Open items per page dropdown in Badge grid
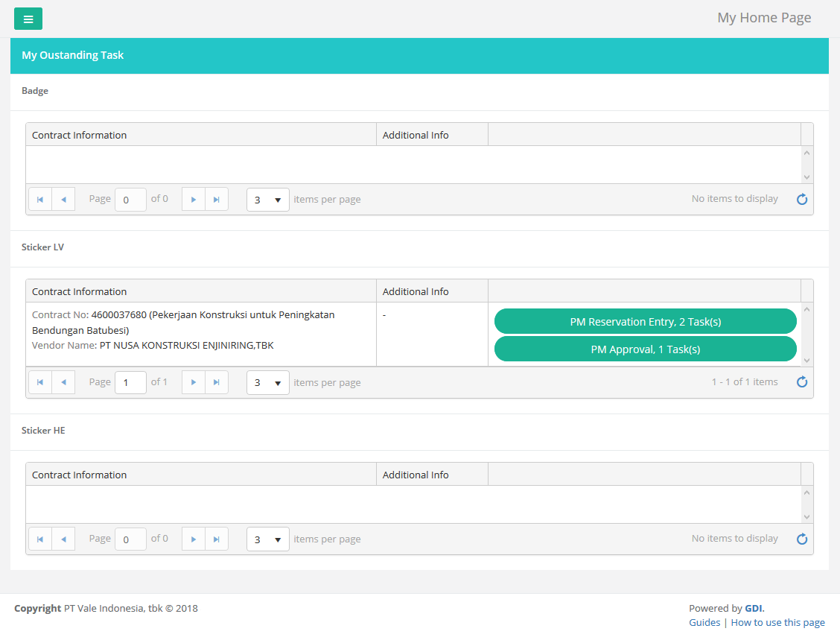This screenshot has height=643, width=840. click(x=268, y=200)
